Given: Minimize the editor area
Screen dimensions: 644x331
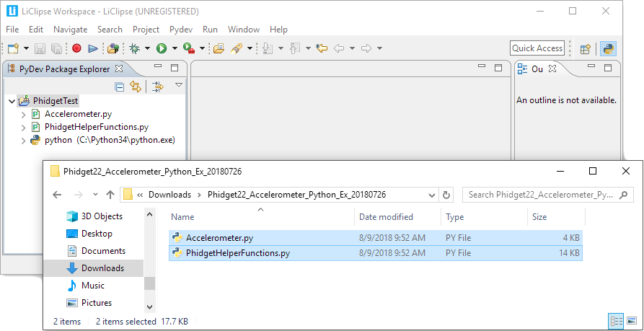Looking at the screenshot, I should [482, 66].
